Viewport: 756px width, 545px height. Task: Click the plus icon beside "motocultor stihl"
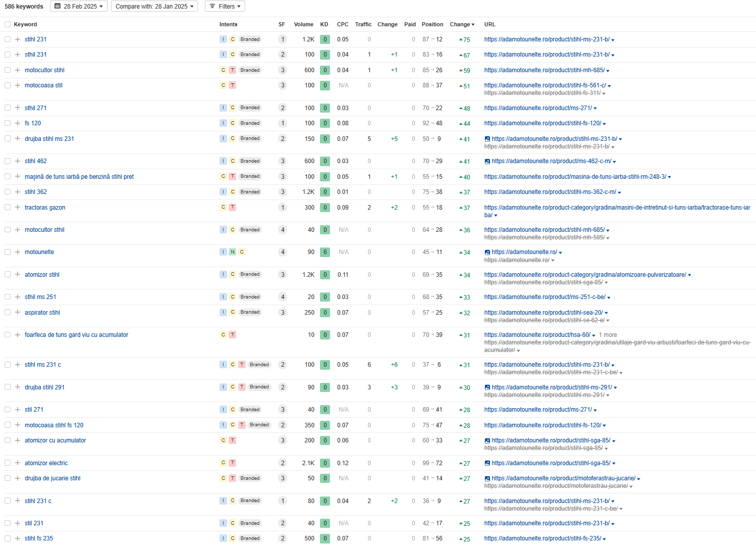(18, 70)
